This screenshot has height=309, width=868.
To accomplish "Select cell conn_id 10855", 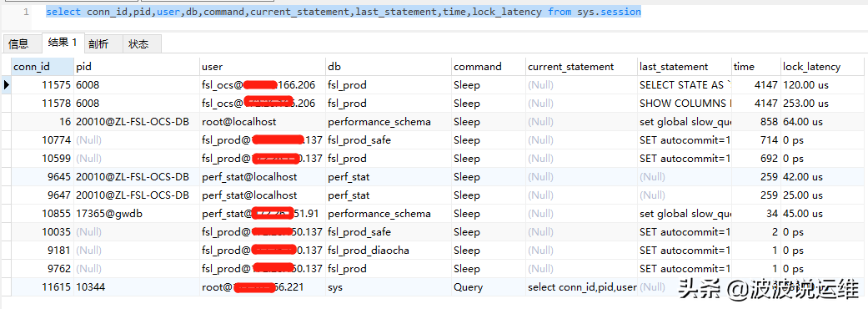I will (43, 213).
